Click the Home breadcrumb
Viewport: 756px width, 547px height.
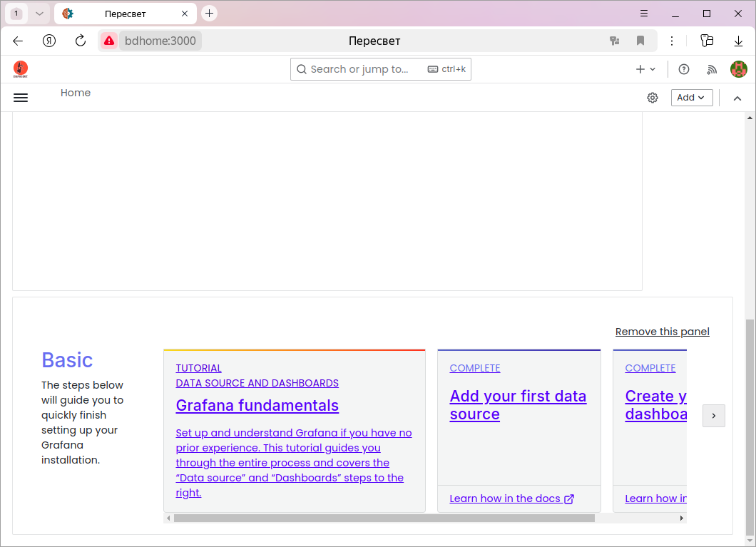click(x=75, y=93)
